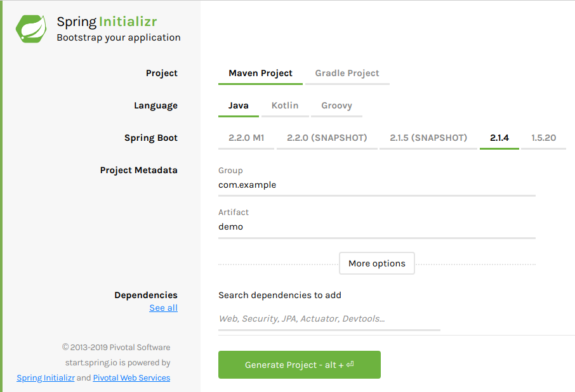The image size is (575, 392).
Task: Click the Spring Initializr leaf logo
Action: 29,29
